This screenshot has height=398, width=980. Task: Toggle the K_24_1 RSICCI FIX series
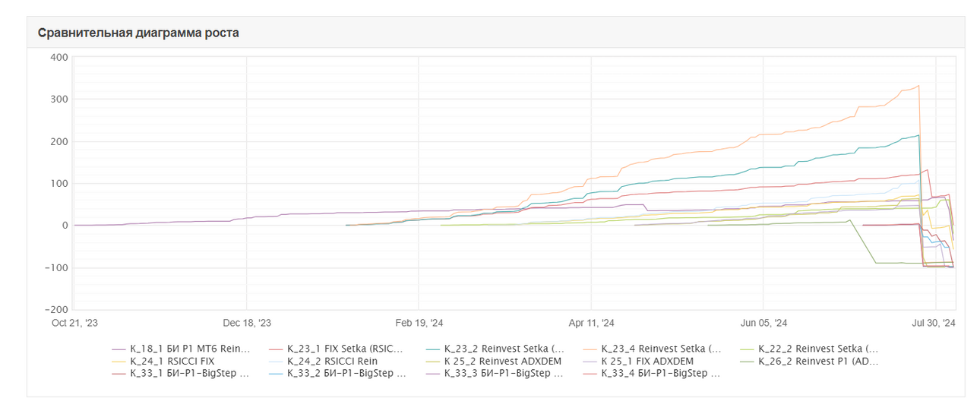pos(163,361)
